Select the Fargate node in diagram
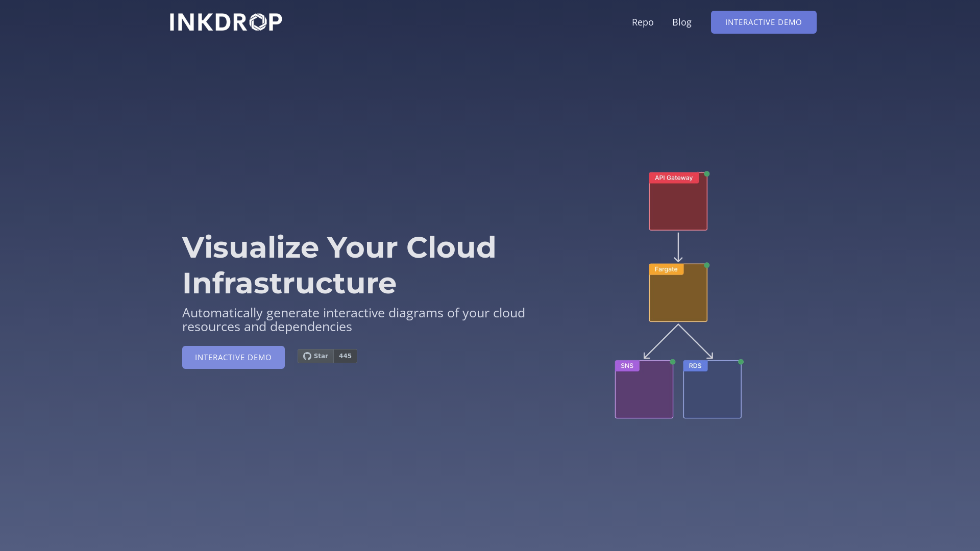Viewport: 980px width, 551px height. pos(678,293)
